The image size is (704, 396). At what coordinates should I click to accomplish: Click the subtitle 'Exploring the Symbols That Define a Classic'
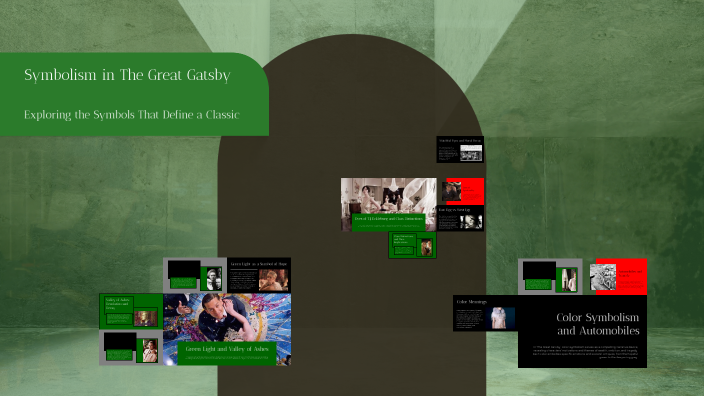pos(132,115)
